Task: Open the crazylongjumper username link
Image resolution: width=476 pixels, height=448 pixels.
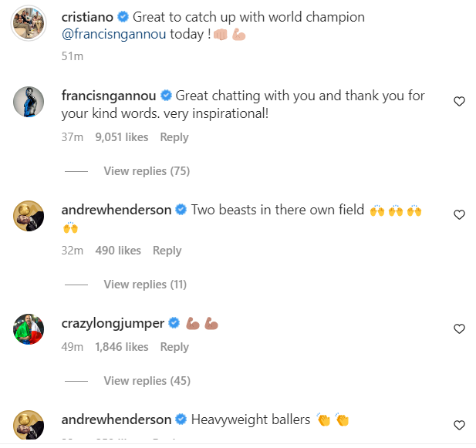Action: (113, 324)
